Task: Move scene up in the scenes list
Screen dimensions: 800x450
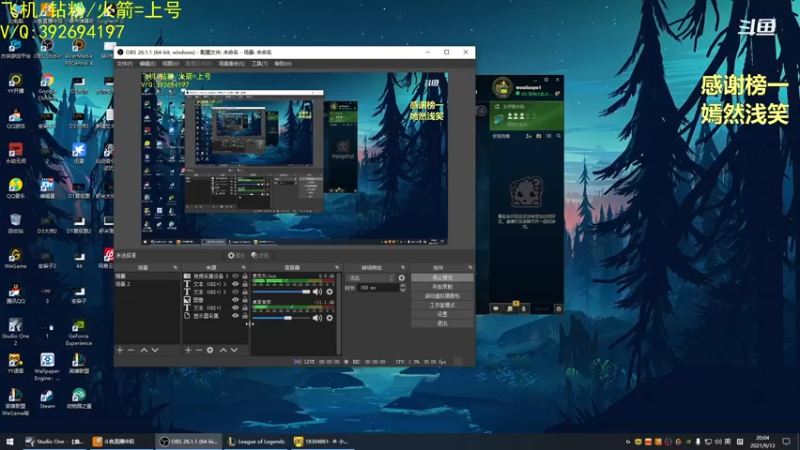Action: coord(144,350)
